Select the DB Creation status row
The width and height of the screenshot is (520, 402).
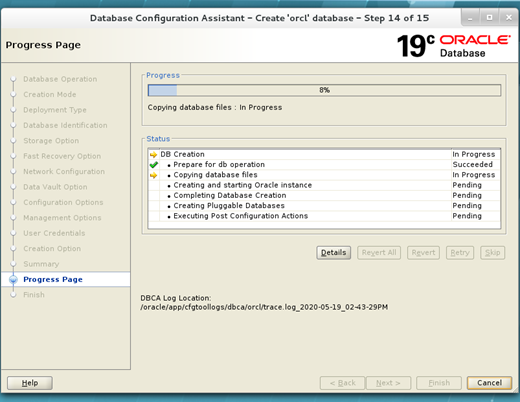tap(324, 154)
